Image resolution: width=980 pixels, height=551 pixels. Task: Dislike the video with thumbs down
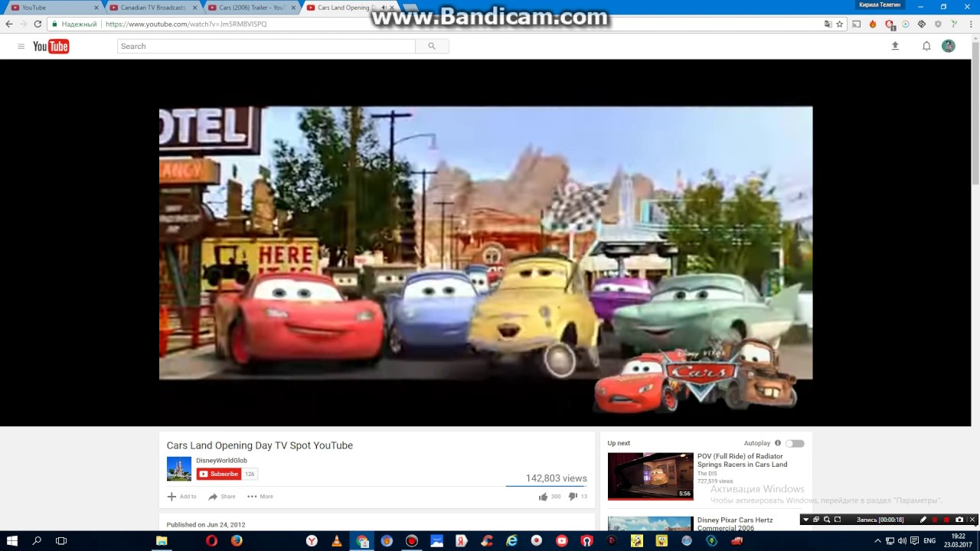point(572,497)
